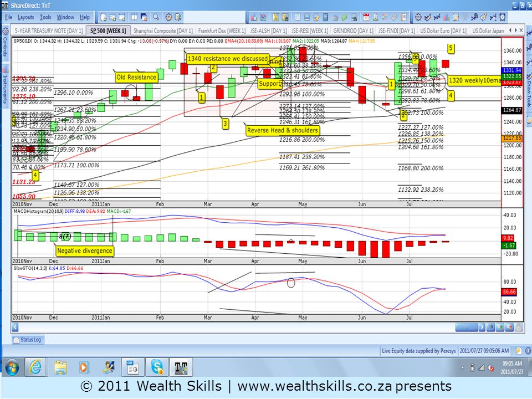Switch to GRINDROD tab
Image resolution: width=532 pixels, height=399 pixels.
pos(353,30)
